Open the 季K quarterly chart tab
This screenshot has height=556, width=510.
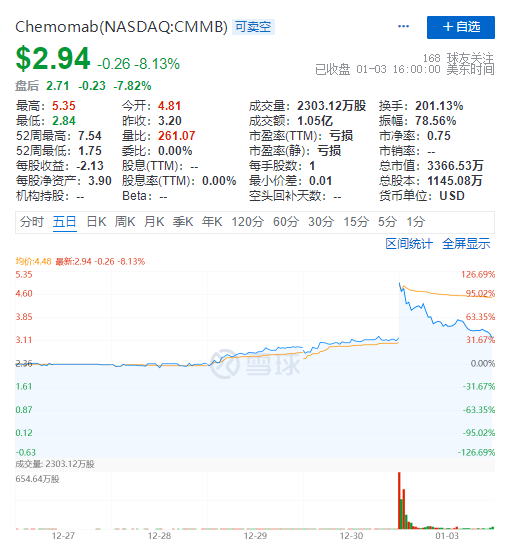pyautogui.click(x=183, y=222)
